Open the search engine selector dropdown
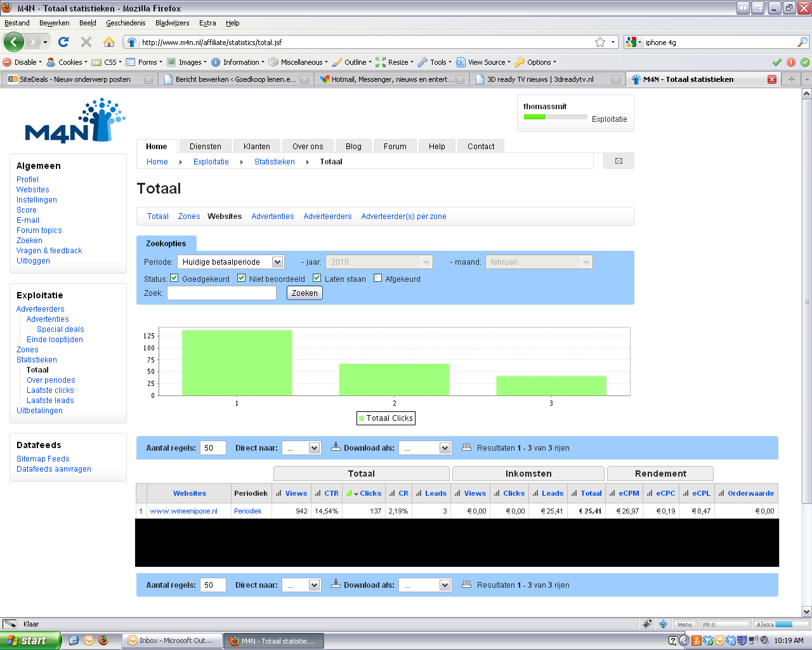This screenshot has height=650, width=812. [633, 42]
